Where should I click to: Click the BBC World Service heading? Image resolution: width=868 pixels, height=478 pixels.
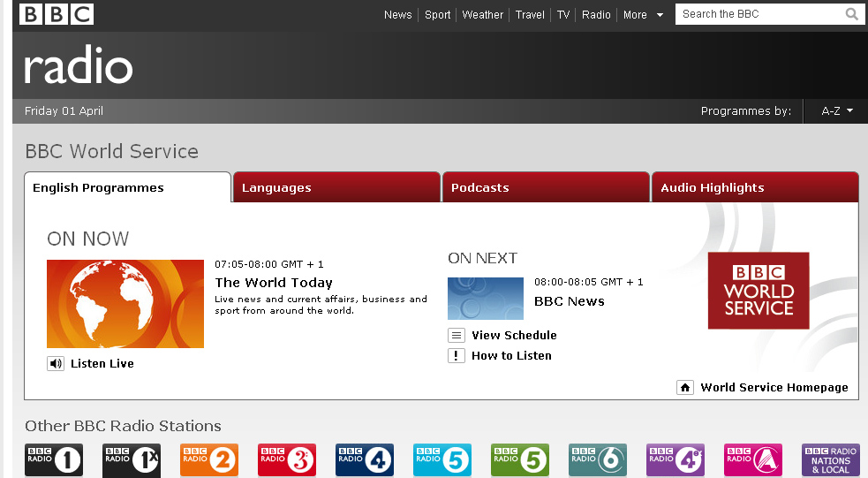tap(112, 151)
